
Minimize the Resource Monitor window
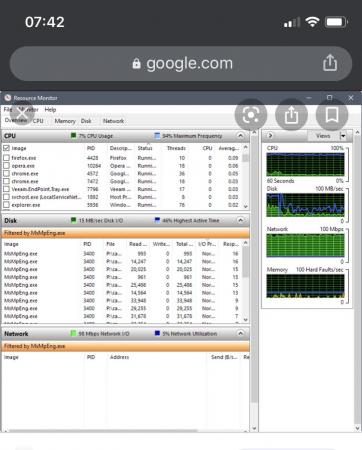(x=309, y=98)
